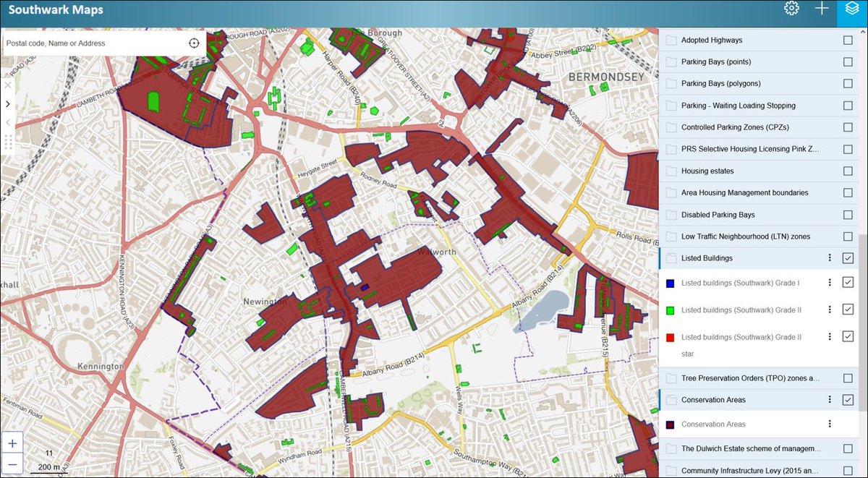Click the Parking Bays (points) folder icon

pyautogui.click(x=671, y=62)
